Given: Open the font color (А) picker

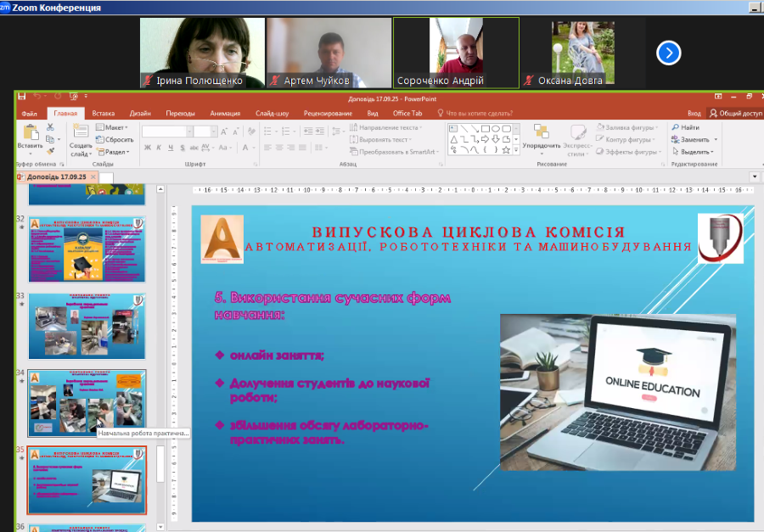Looking at the screenshot, I should pyautogui.click(x=246, y=148).
